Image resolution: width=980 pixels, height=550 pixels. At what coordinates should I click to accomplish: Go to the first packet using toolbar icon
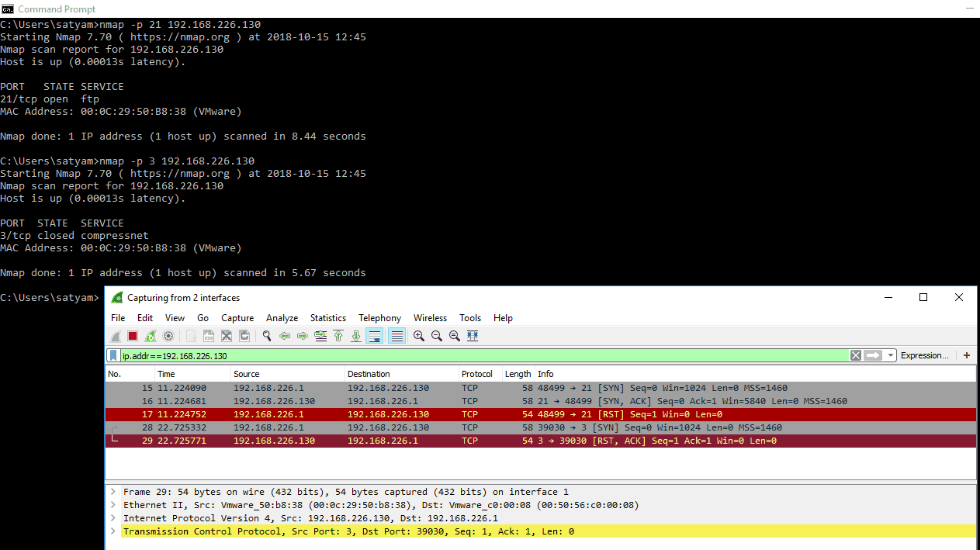coord(338,335)
